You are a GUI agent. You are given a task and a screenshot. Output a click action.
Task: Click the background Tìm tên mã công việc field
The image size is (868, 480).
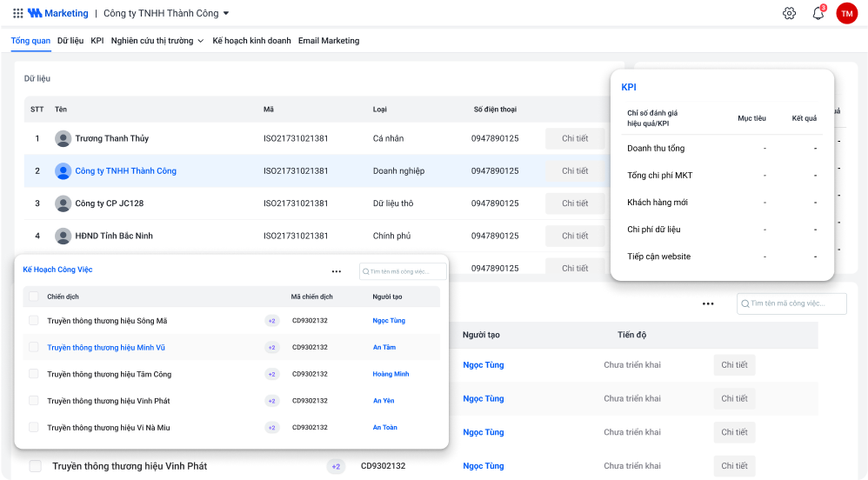(791, 303)
